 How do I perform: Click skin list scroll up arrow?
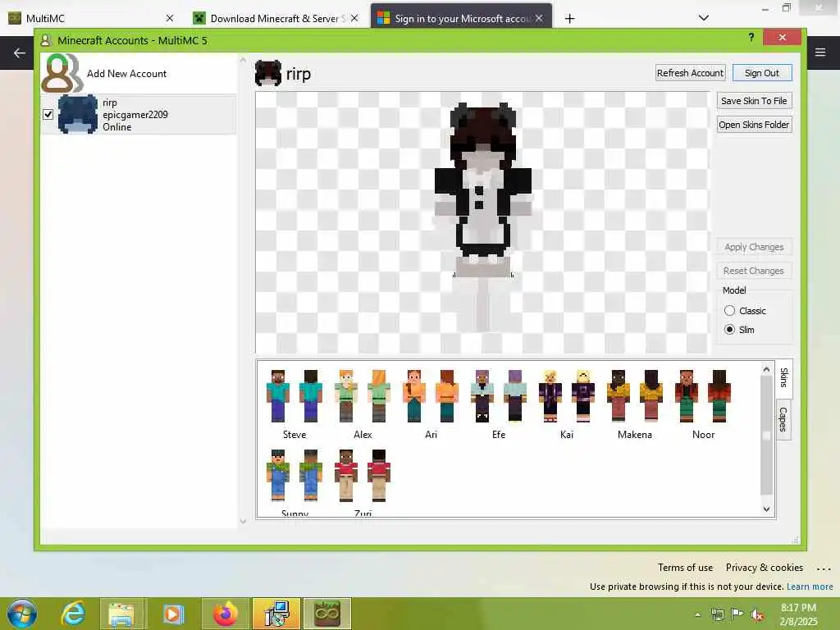point(766,370)
